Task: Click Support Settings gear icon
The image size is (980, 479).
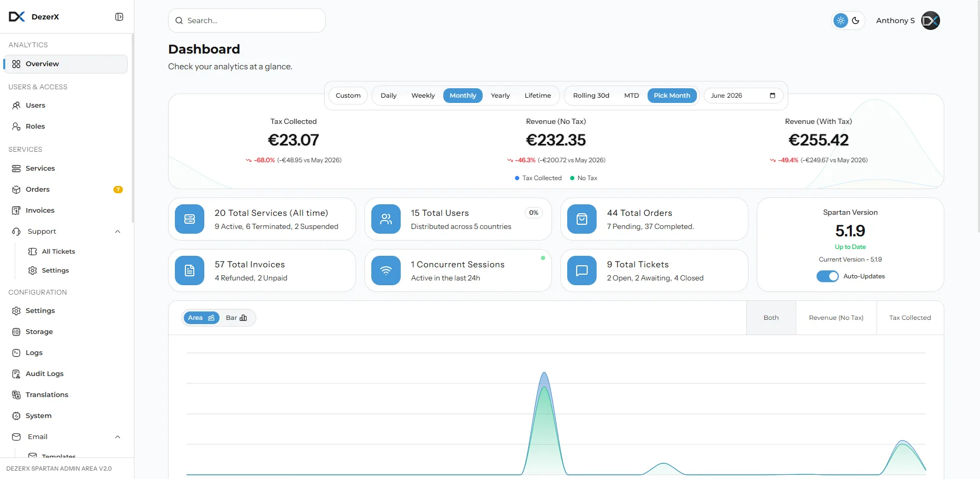Action: 33,270
